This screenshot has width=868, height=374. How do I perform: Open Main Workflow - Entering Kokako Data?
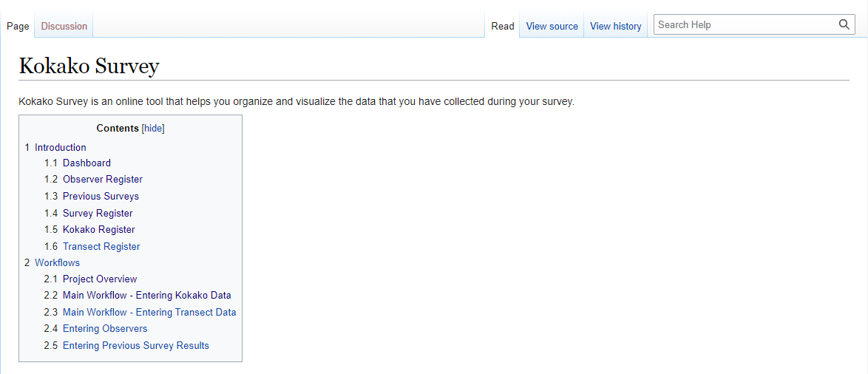point(147,295)
